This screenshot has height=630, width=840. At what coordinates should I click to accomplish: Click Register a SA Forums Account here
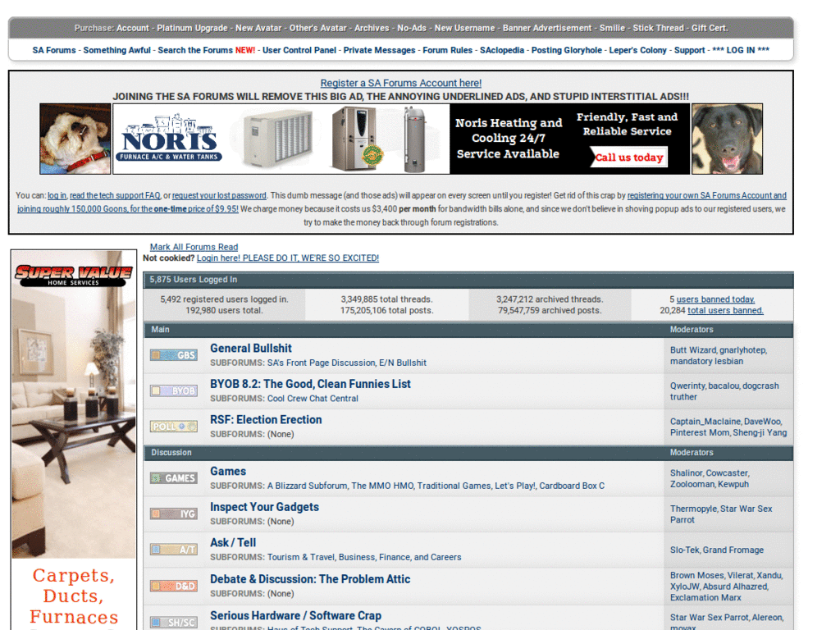coord(400,83)
